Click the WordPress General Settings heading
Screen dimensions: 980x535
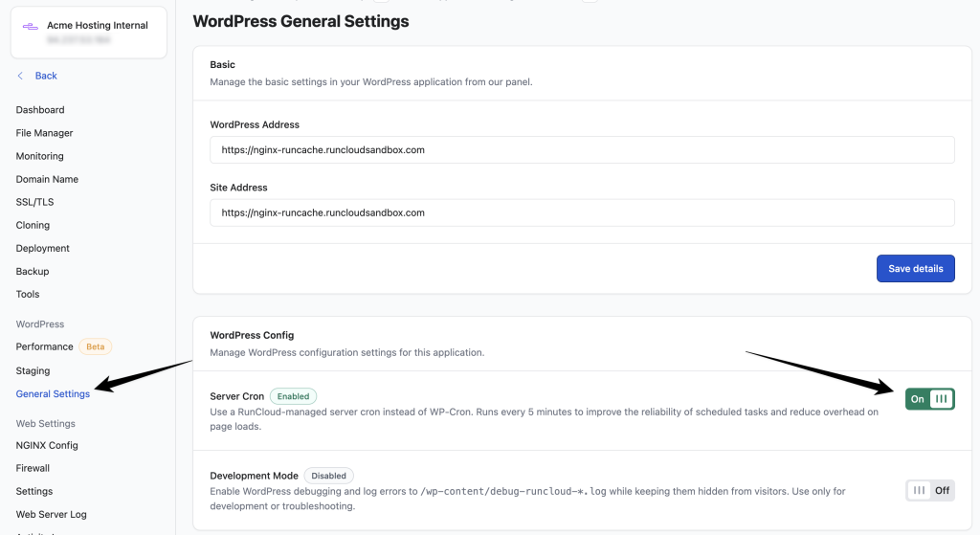pyautogui.click(x=301, y=21)
